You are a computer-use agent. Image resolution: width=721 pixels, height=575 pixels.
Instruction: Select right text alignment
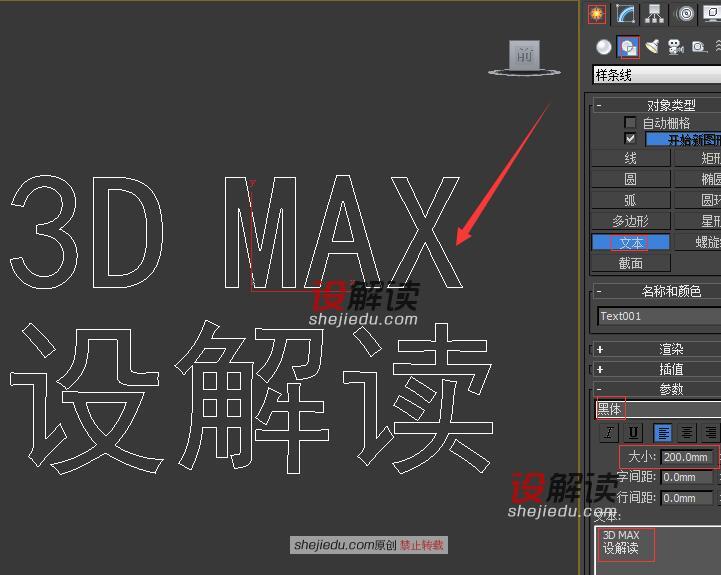point(710,433)
